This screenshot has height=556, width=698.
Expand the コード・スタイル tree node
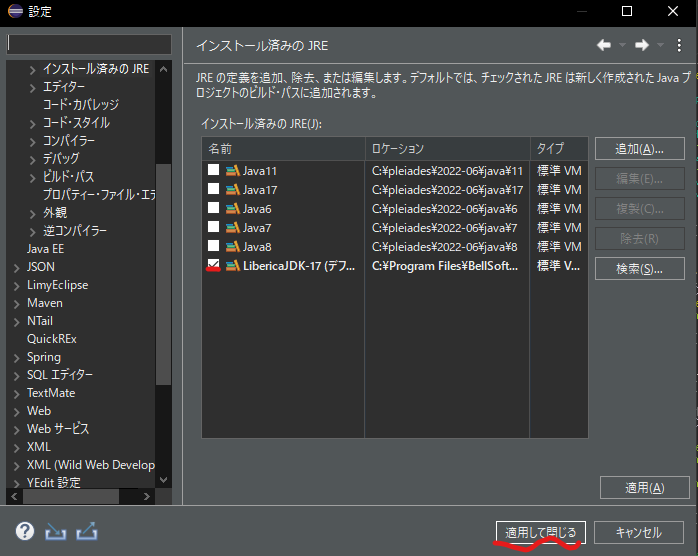click(32, 124)
